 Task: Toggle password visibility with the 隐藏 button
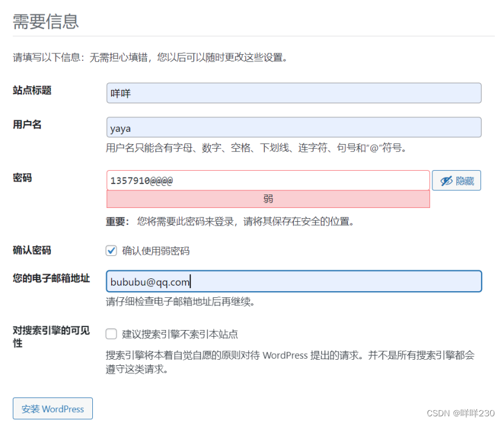tap(456, 180)
